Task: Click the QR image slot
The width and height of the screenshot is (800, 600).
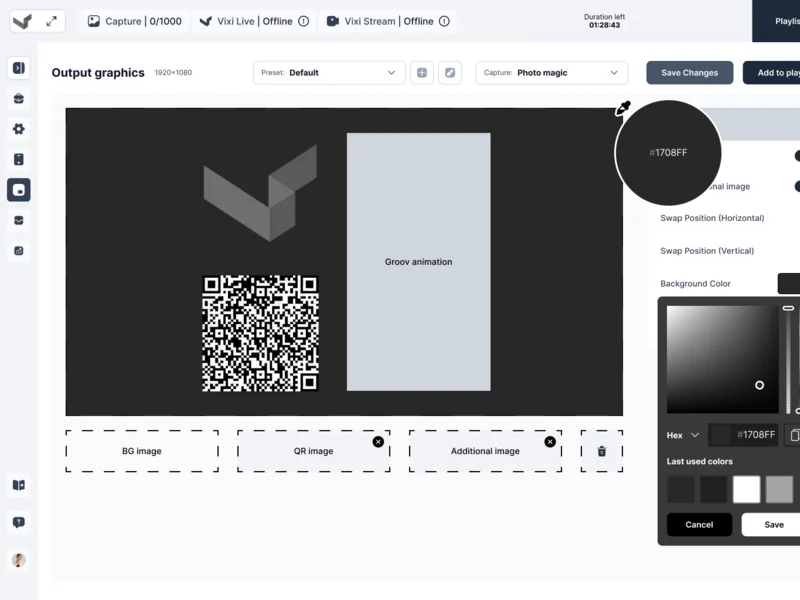Action: click(313, 451)
